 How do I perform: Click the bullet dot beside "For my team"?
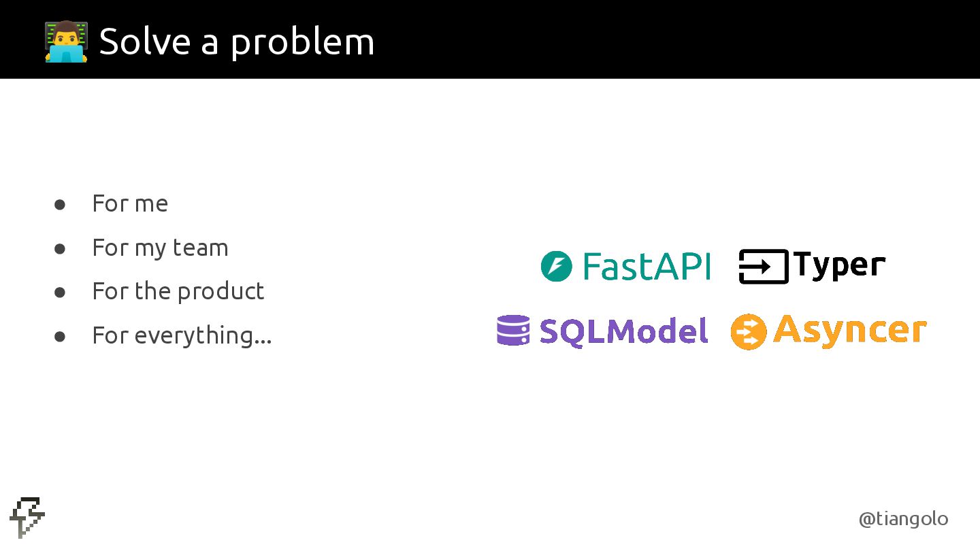60,248
